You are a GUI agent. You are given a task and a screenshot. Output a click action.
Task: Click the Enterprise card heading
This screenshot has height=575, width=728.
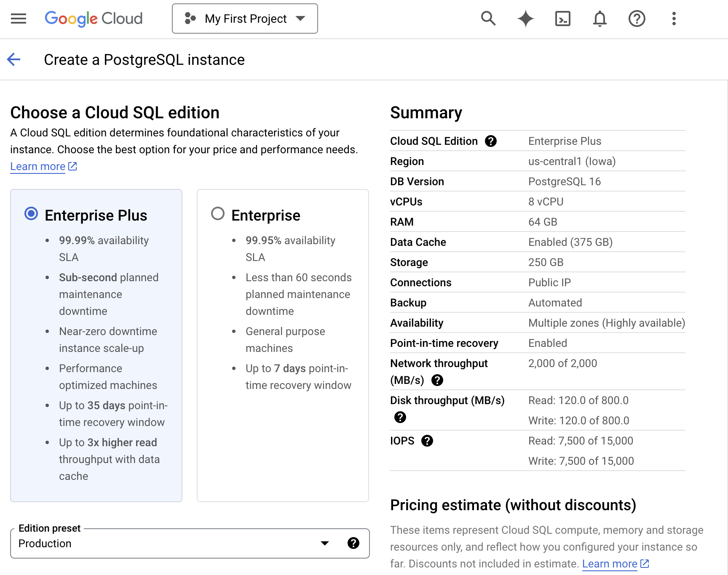coord(266,216)
